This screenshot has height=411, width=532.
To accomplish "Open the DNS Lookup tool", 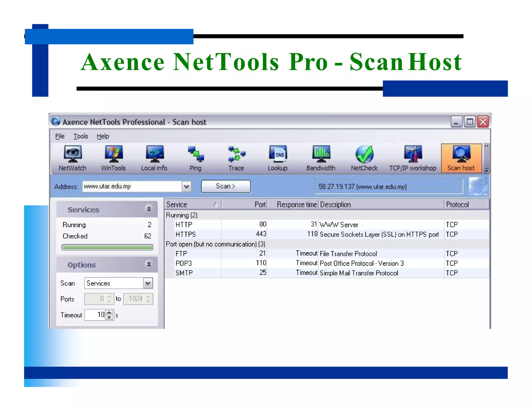I will coord(277,158).
